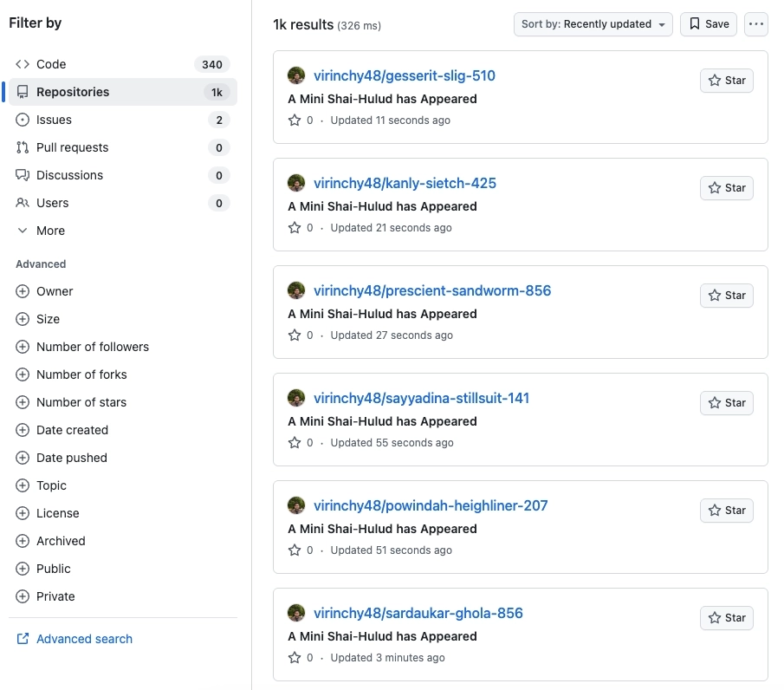Click the bookmark Save button
784x690 pixels.
tap(709, 24)
